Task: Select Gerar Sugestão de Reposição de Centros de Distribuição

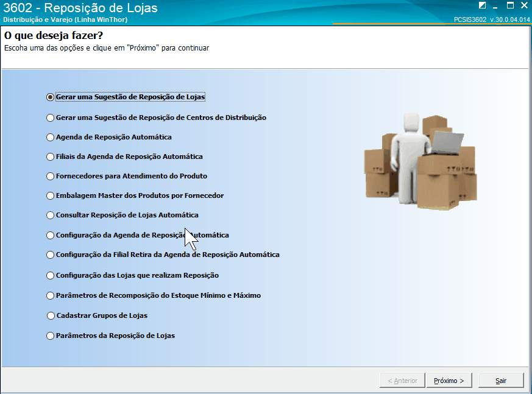Action: coord(157,118)
